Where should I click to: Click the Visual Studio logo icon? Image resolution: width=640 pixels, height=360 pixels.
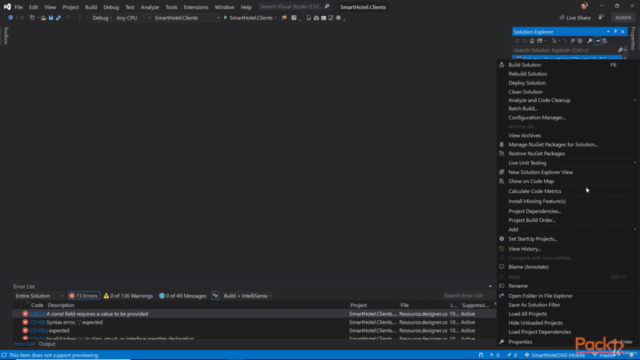[7, 7]
